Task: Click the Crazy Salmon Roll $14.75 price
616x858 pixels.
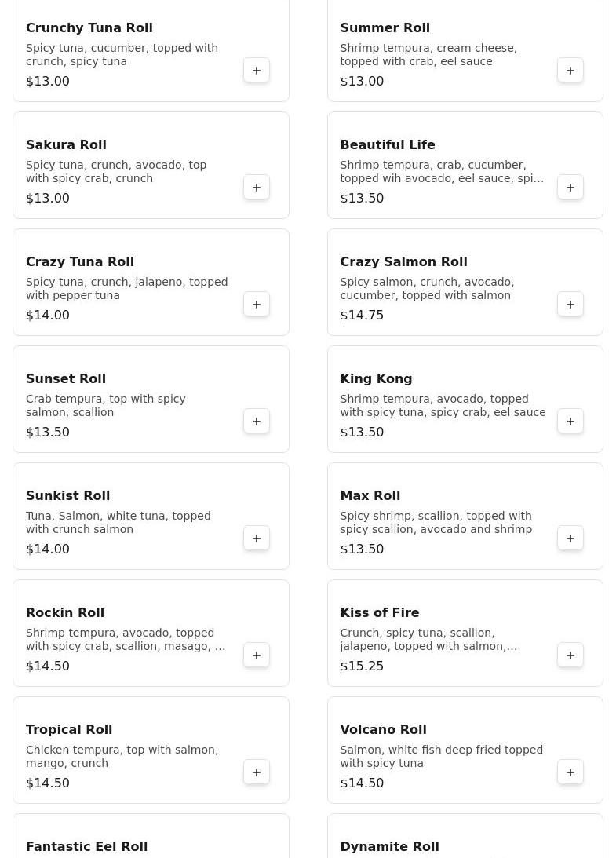Action: pos(362,315)
